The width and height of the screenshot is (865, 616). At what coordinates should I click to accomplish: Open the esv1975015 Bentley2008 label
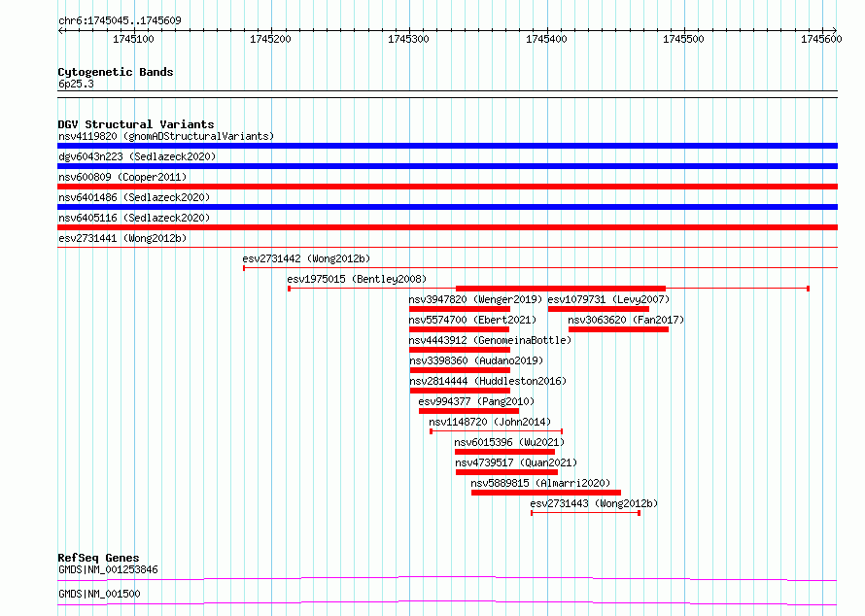click(357, 279)
